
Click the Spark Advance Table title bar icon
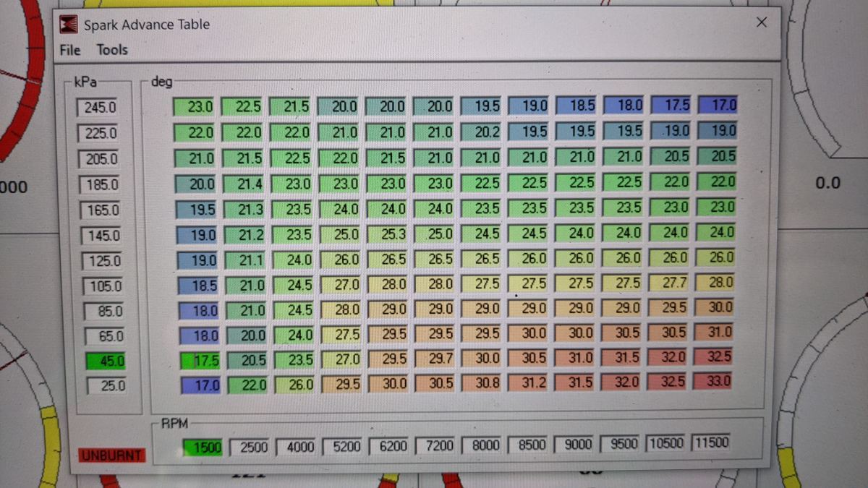click(69, 25)
